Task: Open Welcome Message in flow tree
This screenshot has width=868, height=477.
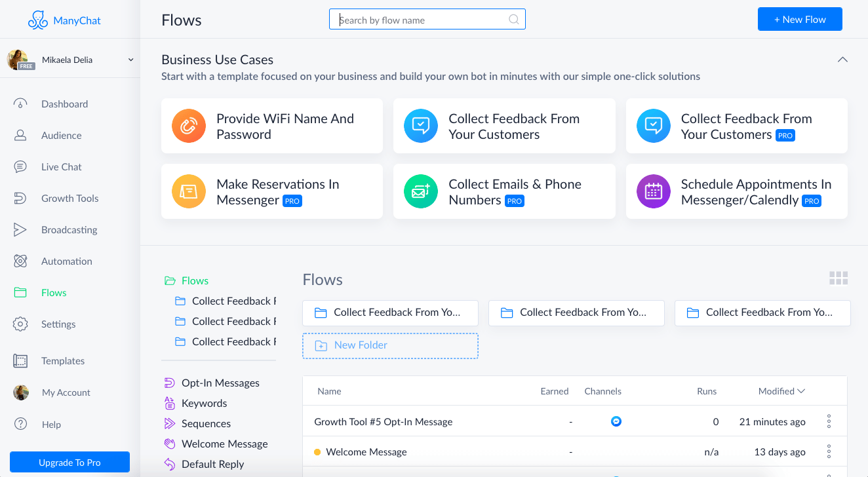Action: [x=224, y=444]
